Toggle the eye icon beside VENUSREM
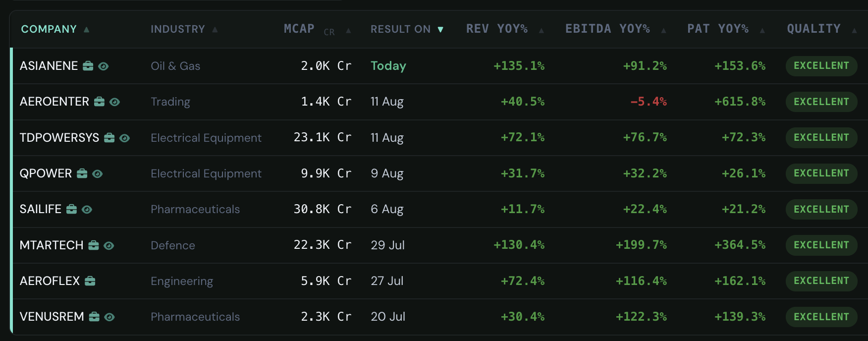The height and width of the screenshot is (341, 868). (x=109, y=317)
